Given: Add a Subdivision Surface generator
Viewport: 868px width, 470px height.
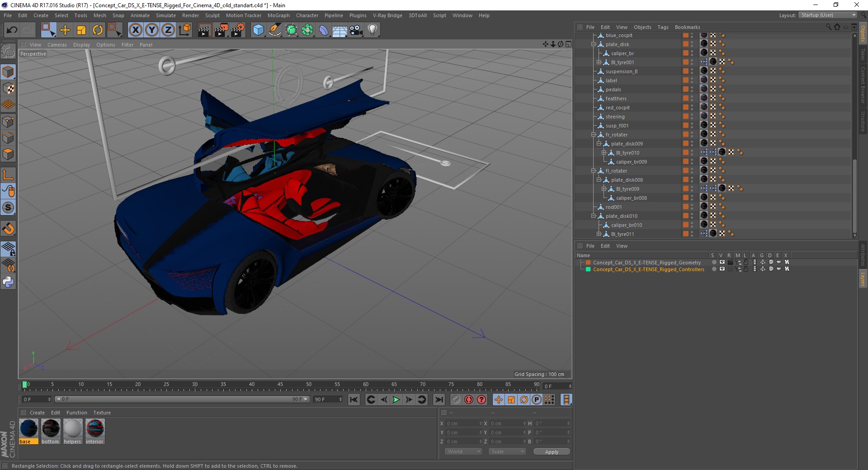Looking at the screenshot, I should (291, 30).
